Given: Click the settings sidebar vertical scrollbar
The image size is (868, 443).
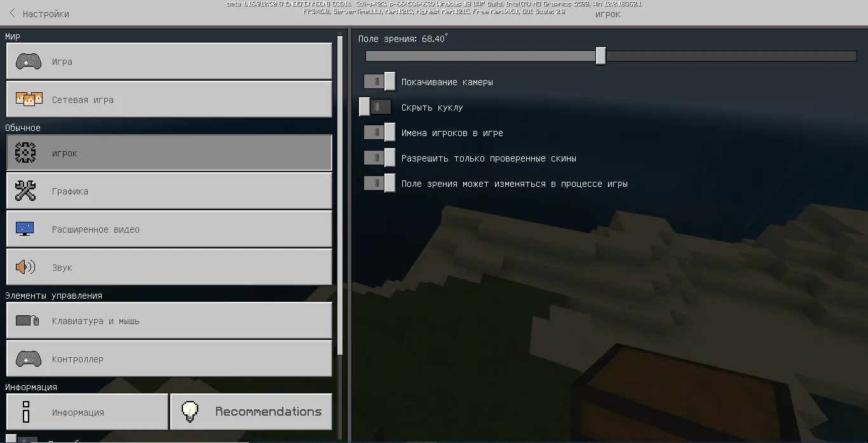Looking at the screenshot, I should 340,191.
